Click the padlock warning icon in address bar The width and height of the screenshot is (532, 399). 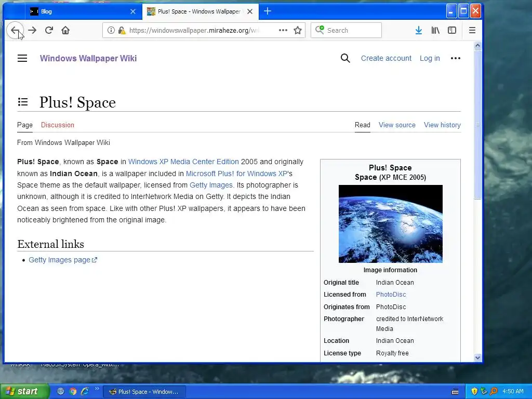(122, 30)
